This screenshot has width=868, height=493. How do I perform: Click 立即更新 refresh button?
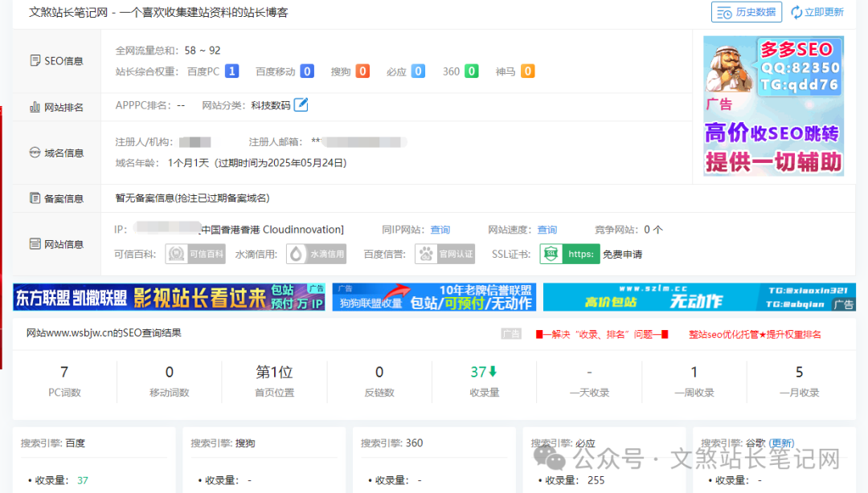point(817,12)
